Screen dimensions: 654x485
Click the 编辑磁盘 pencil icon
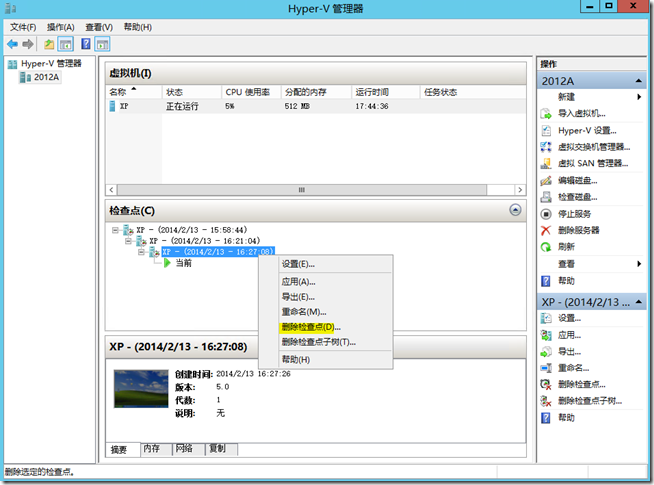coord(546,181)
